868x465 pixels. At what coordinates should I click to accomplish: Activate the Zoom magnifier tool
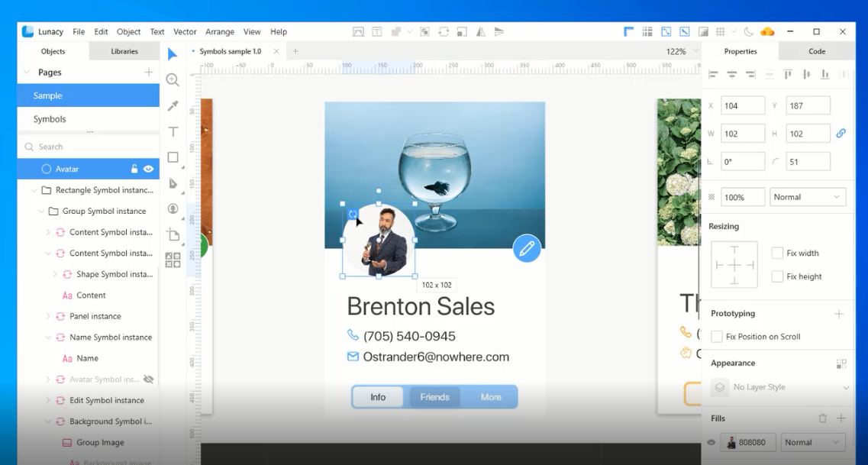(x=173, y=79)
